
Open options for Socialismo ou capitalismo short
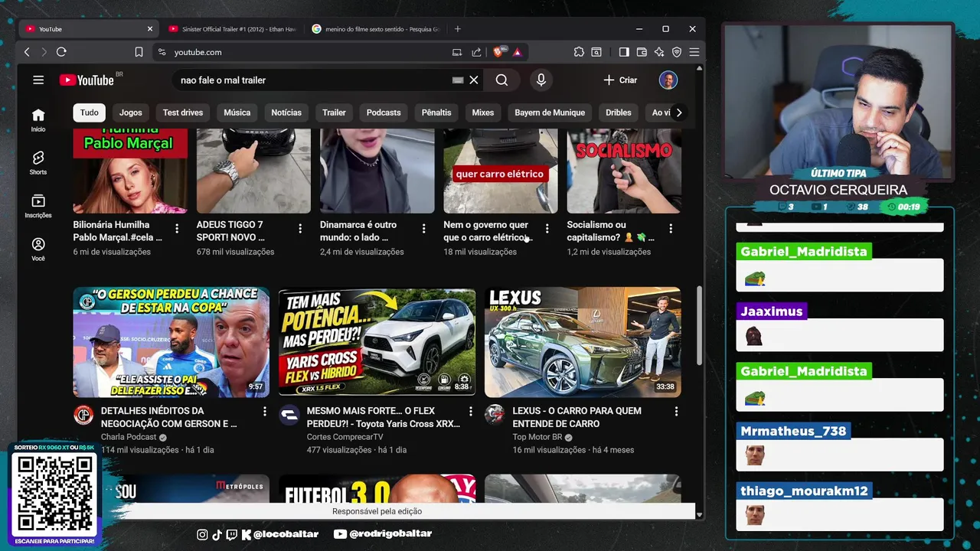point(671,228)
